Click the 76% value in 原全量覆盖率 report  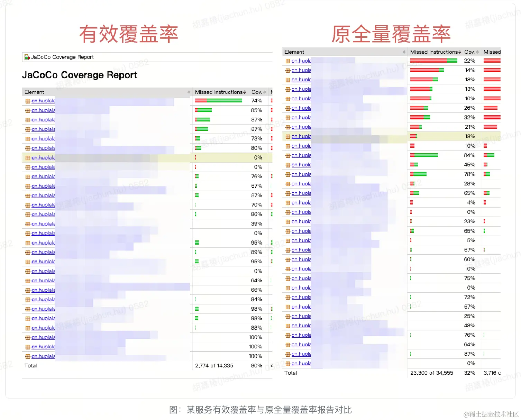[469, 335]
